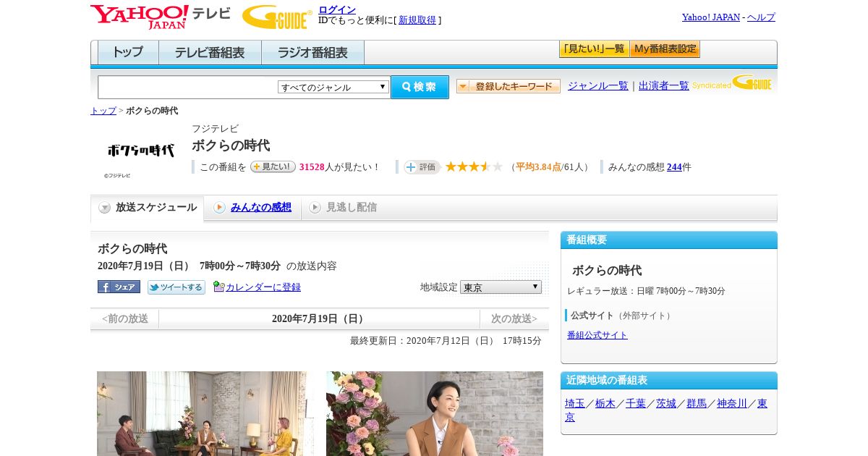Click the 検索 search button
The height and width of the screenshot is (456, 868).
pos(420,87)
